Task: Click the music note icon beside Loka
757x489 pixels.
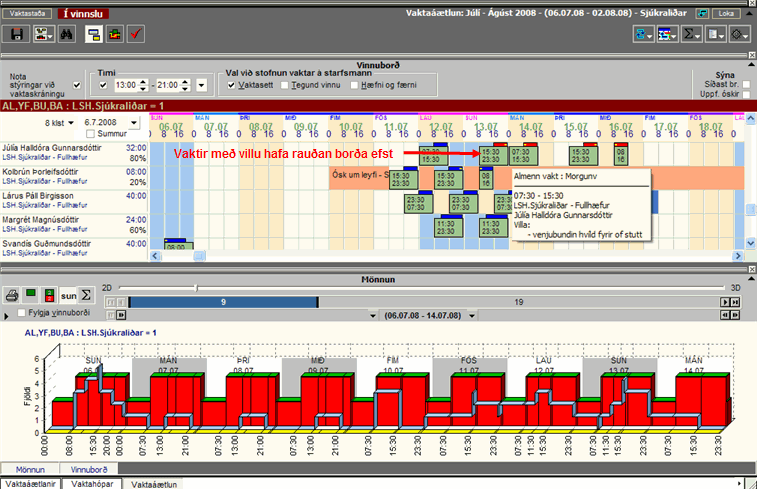Action: (x=702, y=14)
